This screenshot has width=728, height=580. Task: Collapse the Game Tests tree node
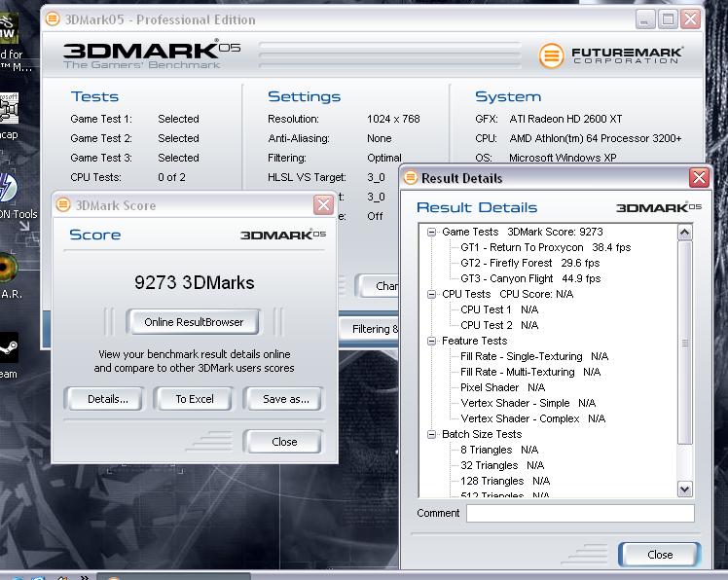click(x=432, y=232)
